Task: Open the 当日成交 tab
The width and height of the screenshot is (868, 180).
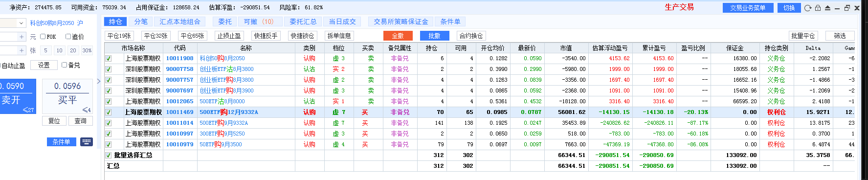Action: click(x=342, y=22)
